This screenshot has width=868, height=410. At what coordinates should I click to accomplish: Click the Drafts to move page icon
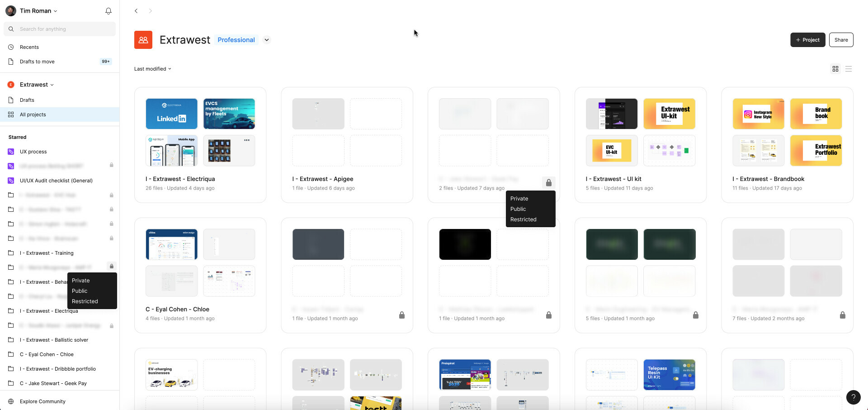point(11,62)
